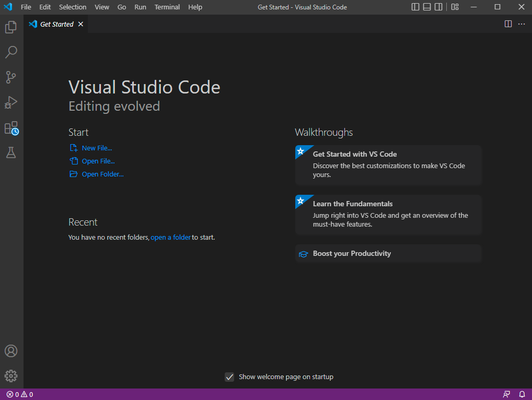The height and width of the screenshot is (400, 532).
Task: Open More Actions ellipsis menu
Action: click(x=522, y=23)
